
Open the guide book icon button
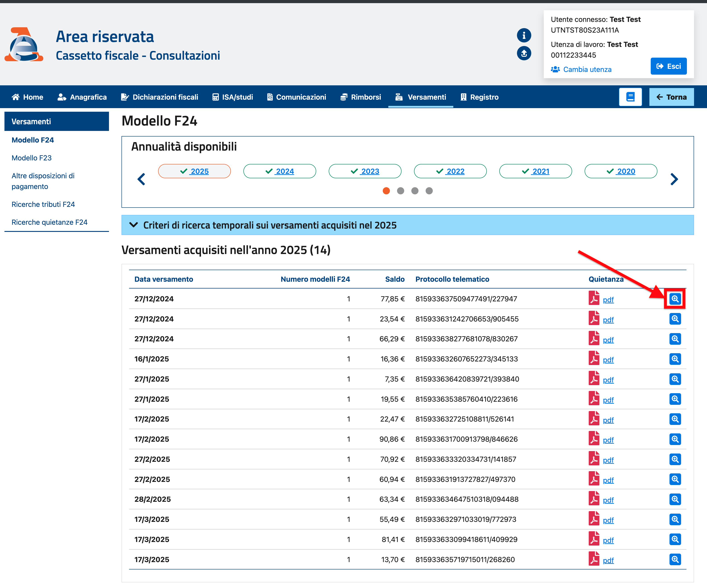click(630, 97)
